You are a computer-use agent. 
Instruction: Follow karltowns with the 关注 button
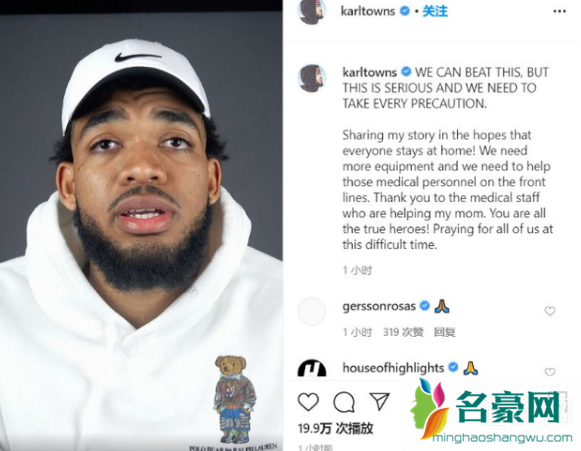point(435,11)
